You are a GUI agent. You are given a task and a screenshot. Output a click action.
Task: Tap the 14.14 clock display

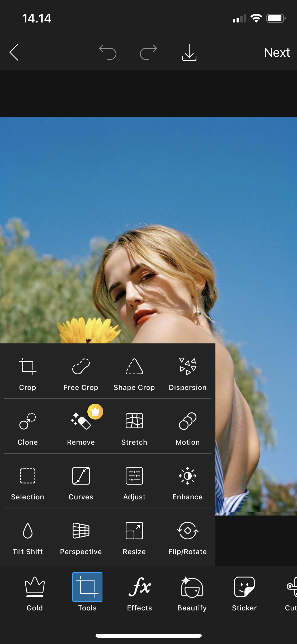[37, 19]
